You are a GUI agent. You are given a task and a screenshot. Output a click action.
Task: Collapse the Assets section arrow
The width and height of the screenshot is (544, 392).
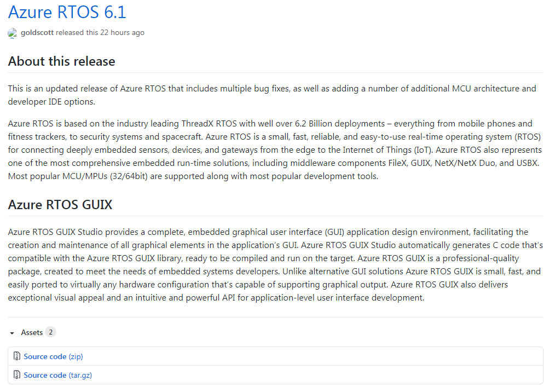(12, 333)
